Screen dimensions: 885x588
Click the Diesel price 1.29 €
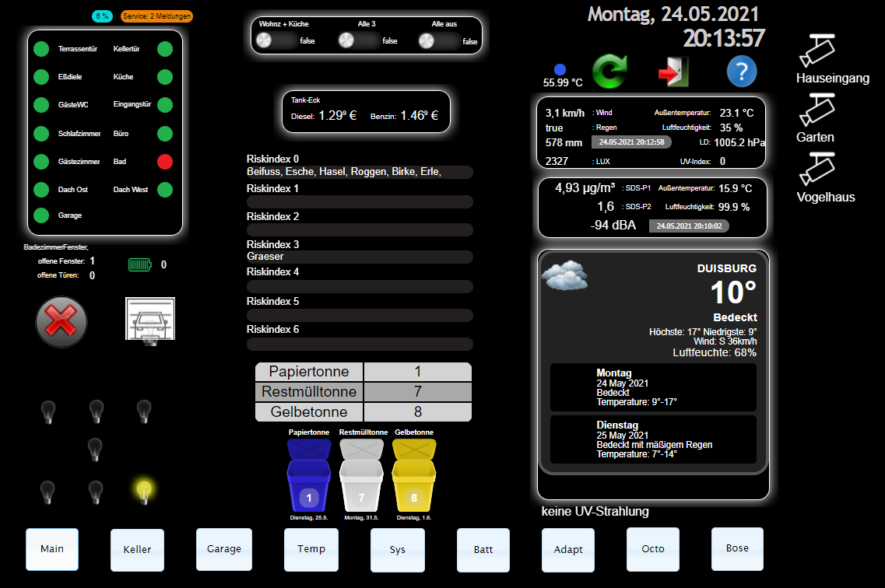point(338,116)
